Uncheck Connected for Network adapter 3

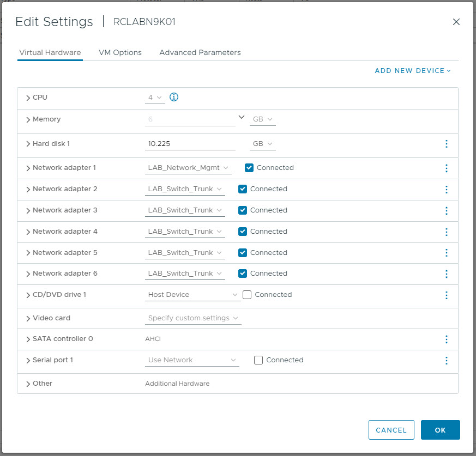[x=243, y=210]
